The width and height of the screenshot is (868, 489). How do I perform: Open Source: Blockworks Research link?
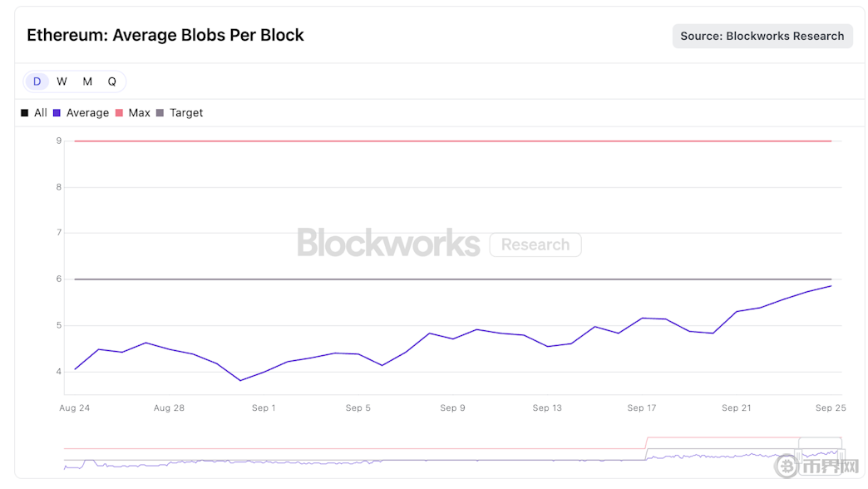[762, 36]
